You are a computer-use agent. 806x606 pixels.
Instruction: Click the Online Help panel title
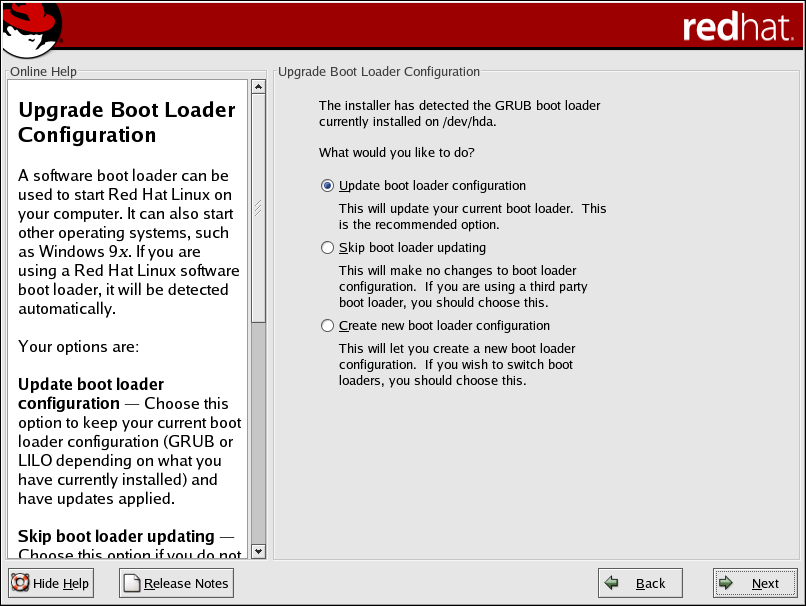point(43,72)
